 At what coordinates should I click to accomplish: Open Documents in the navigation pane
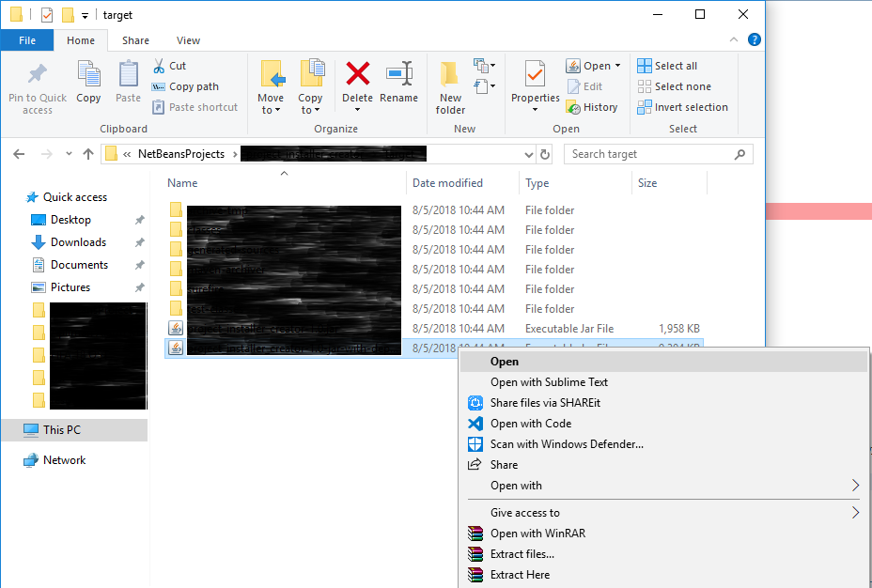coord(70,265)
